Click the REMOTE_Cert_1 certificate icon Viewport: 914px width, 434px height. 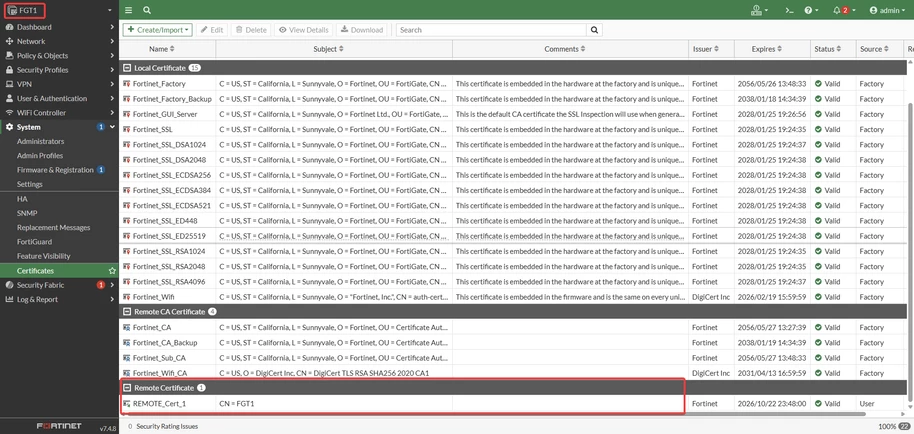tap(126, 403)
